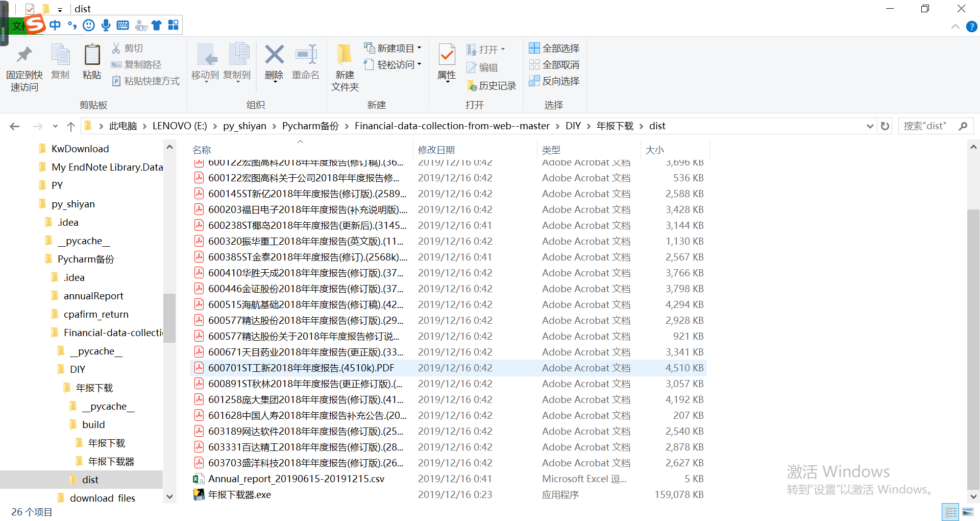The image size is (980, 521).
Task: Click the Copy (复制) ribbon icon
Action: tap(60, 55)
